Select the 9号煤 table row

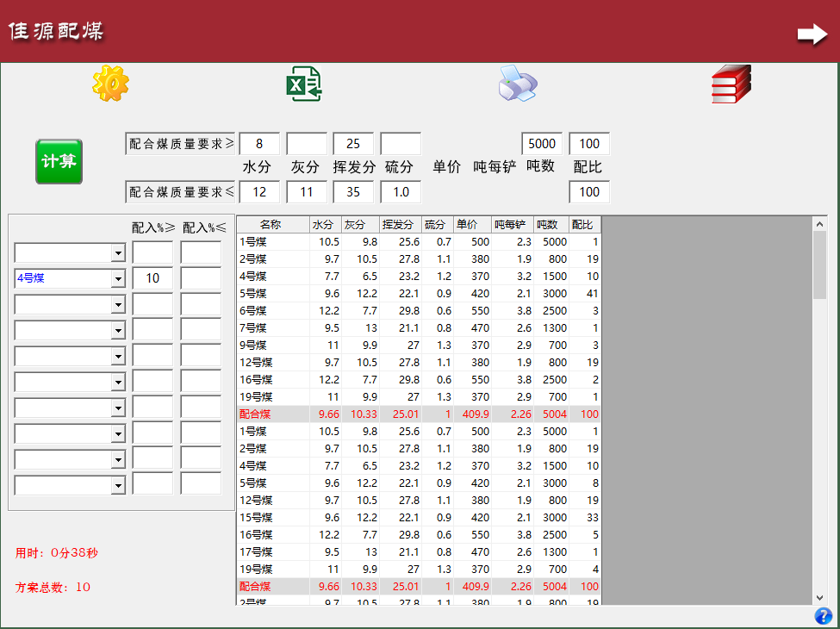point(419,345)
